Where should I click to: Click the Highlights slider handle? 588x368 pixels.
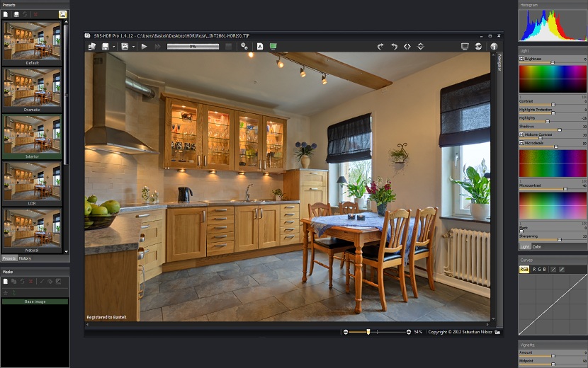(x=548, y=122)
